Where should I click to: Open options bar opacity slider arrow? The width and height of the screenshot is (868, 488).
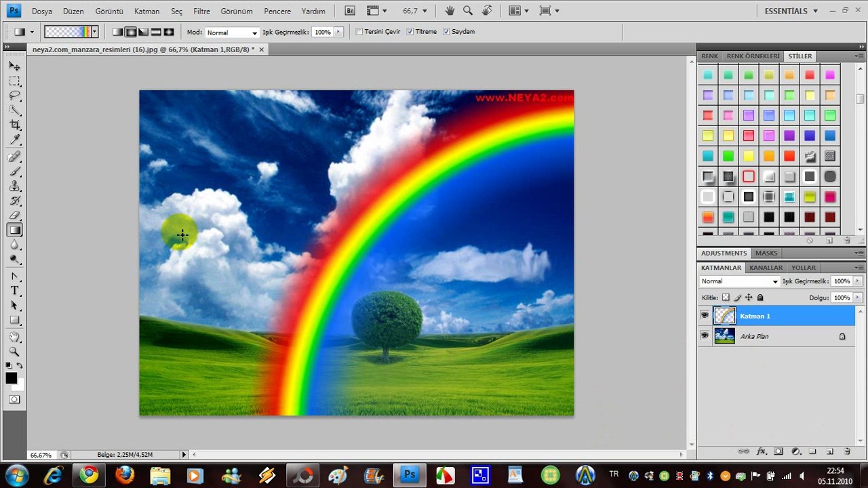coord(338,32)
